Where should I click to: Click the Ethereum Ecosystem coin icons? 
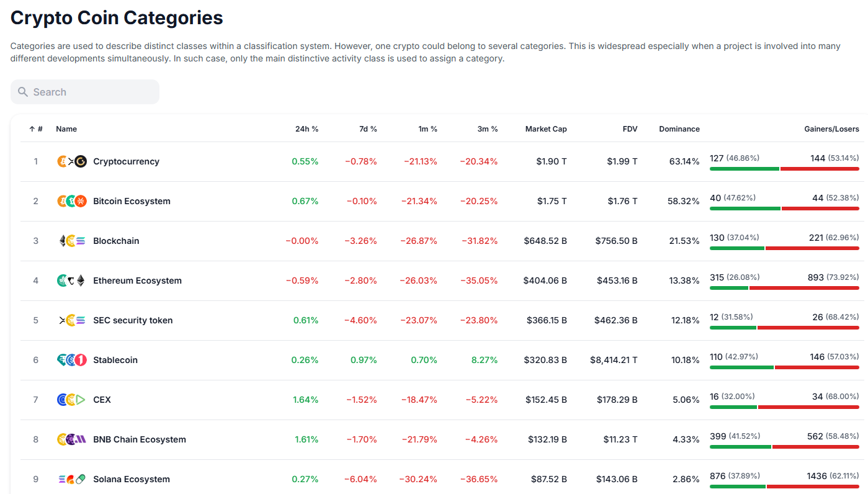pos(72,281)
